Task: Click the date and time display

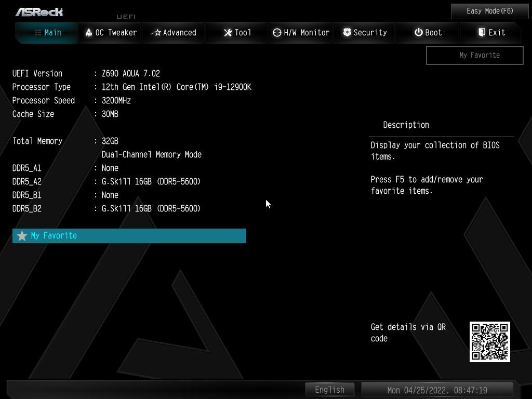Action: pyautogui.click(x=437, y=390)
